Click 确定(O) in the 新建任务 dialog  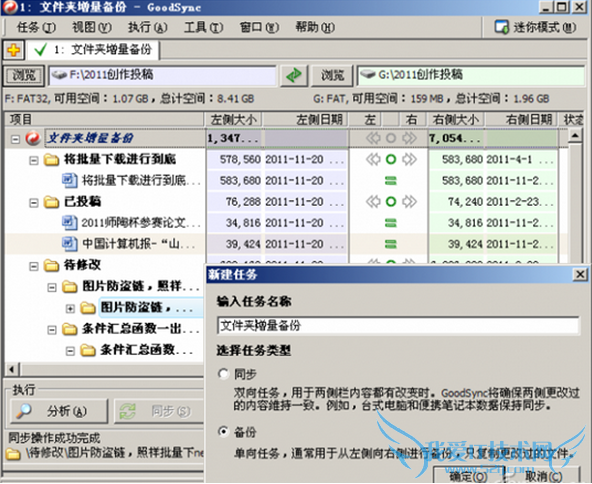pos(469,475)
